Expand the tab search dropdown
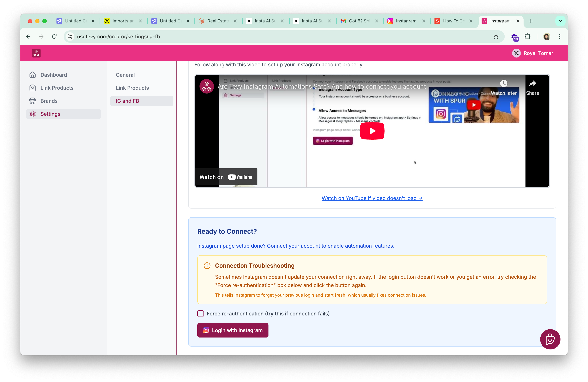 560,21
